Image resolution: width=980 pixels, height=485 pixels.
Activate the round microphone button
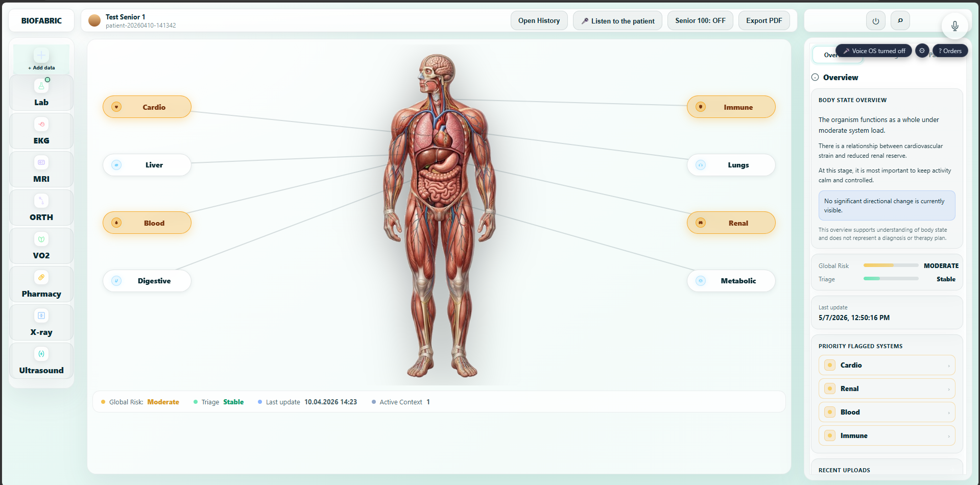[954, 26]
